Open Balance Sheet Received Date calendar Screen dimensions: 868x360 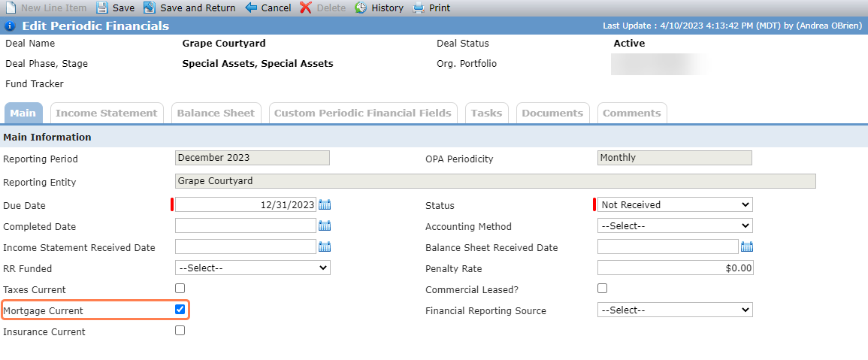(x=747, y=247)
